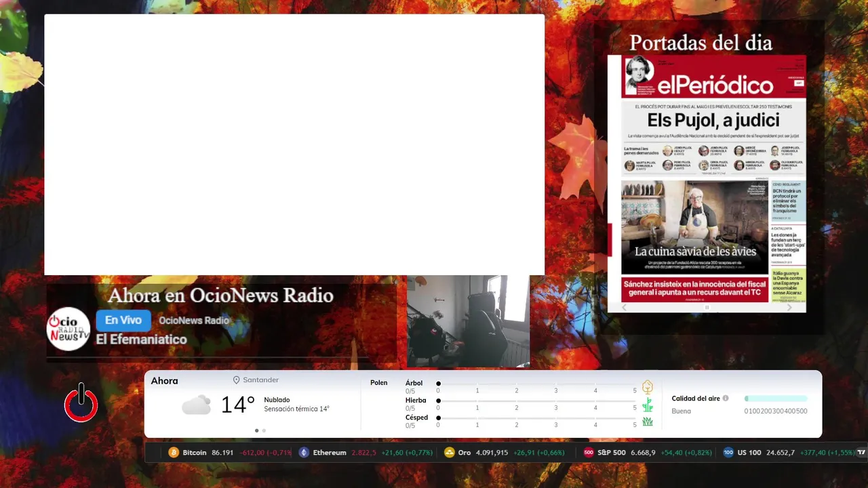The image size is (868, 488).
Task: Click the 14° temperature reading
Action: 237,405
